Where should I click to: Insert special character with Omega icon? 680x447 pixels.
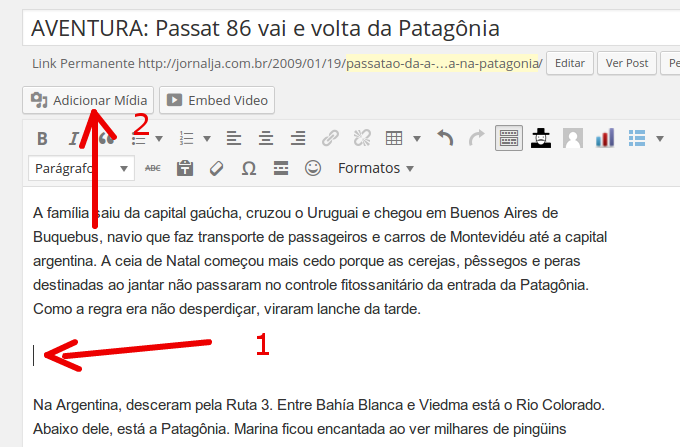pyautogui.click(x=248, y=168)
